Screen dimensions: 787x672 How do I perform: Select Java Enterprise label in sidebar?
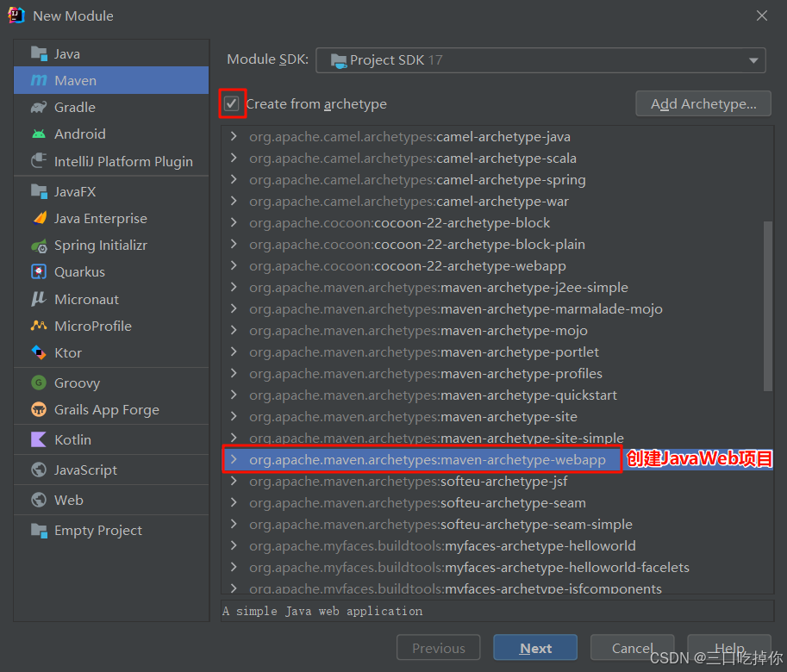pos(100,219)
